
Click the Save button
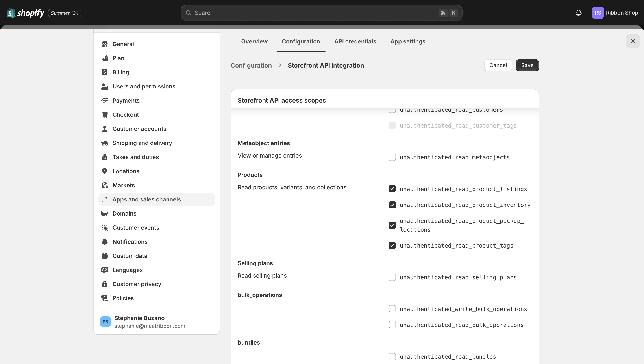(527, 65)
